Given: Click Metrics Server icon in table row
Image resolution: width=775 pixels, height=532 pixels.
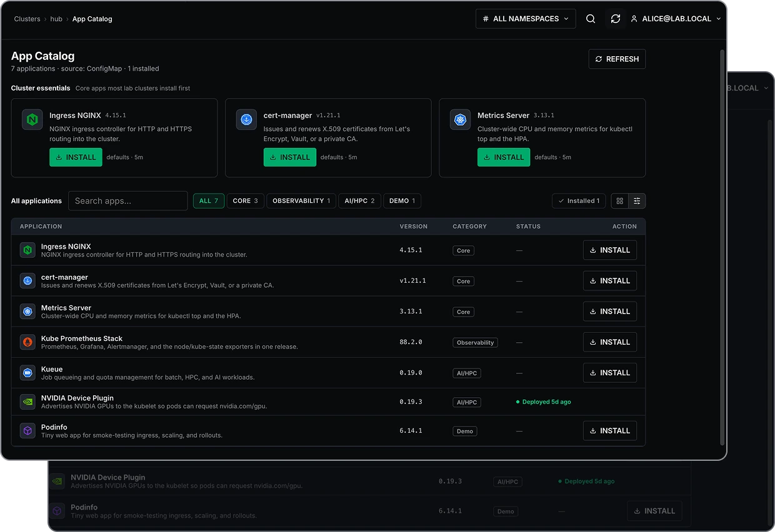Looking at the screenshot, I should (27, 311).
